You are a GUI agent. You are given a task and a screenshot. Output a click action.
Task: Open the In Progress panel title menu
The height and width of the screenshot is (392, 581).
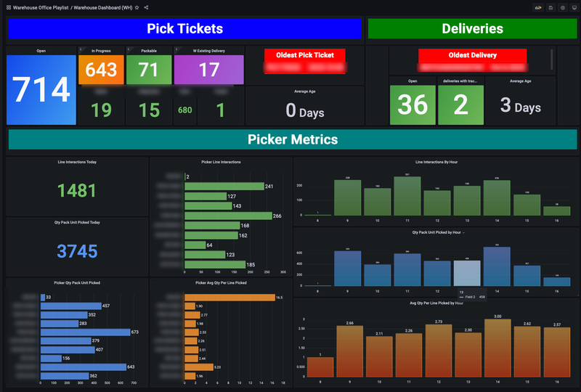click(x=101, y=51)
